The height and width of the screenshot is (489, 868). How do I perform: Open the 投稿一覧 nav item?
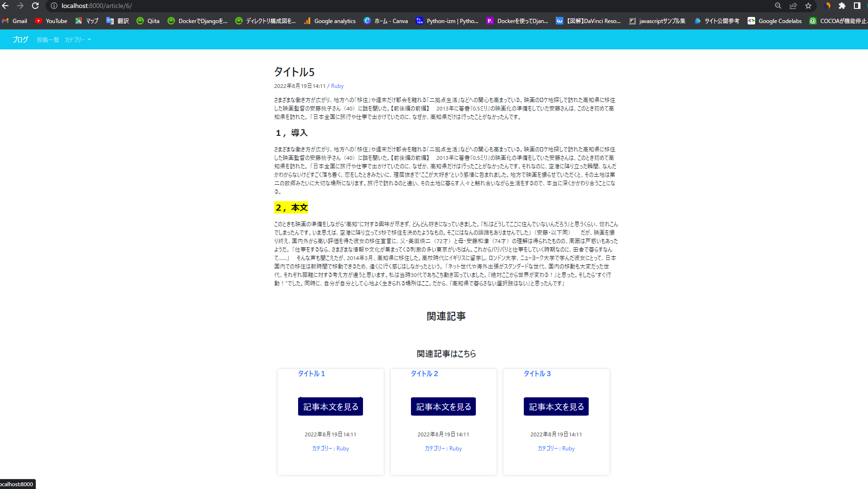tap(48, 40)
